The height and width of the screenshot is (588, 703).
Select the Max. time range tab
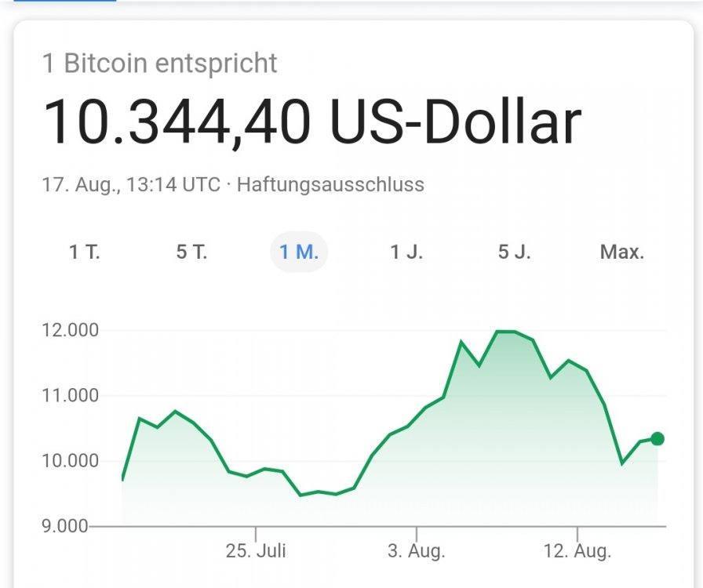tap(622, 252)
